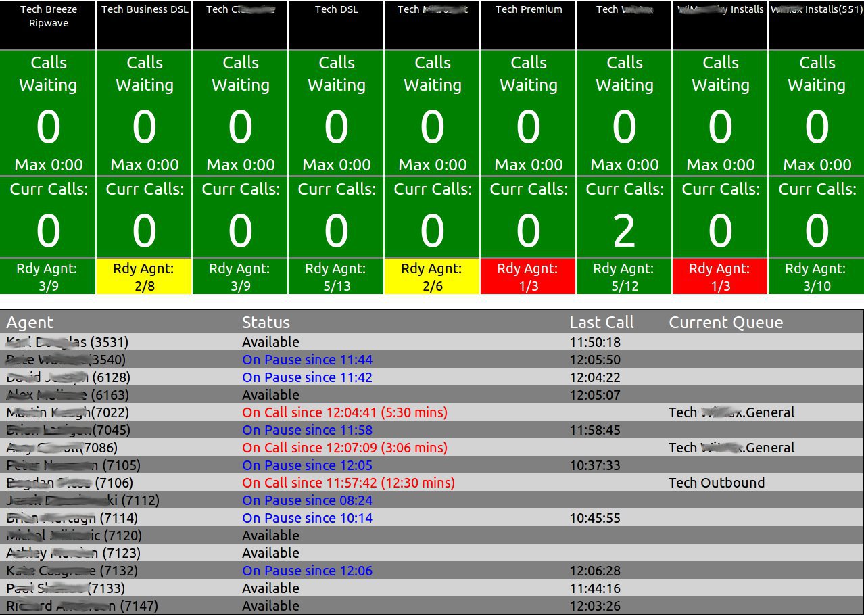Select agent row with extension 3531
The height and width of the screenshot is (616, 864).
click(x=433, y=342)
